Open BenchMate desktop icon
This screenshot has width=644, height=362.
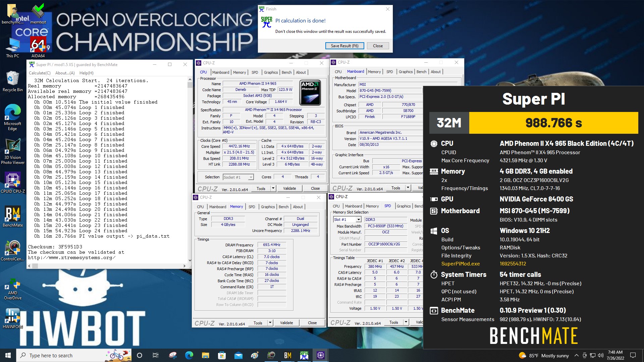[13, 217]
